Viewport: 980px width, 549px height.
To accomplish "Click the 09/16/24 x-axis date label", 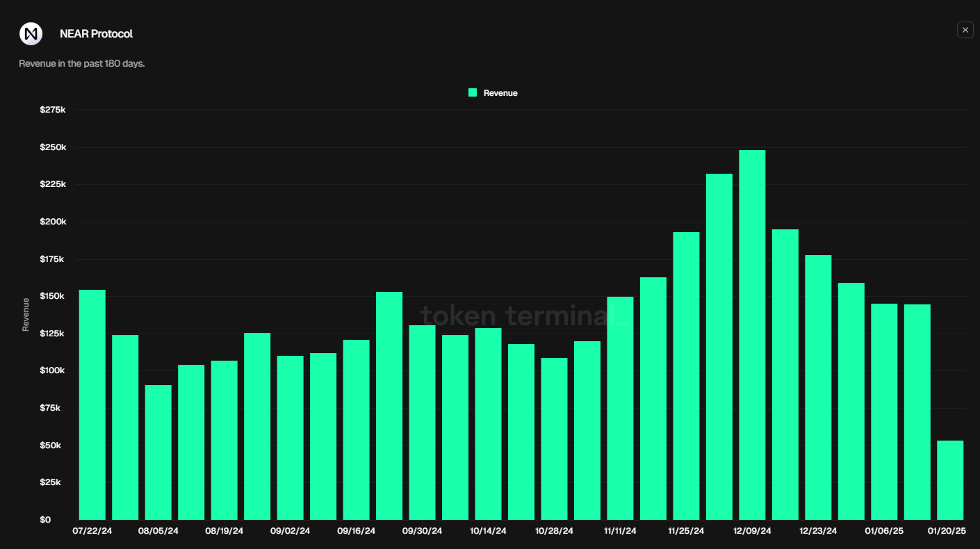I will 357,531.
